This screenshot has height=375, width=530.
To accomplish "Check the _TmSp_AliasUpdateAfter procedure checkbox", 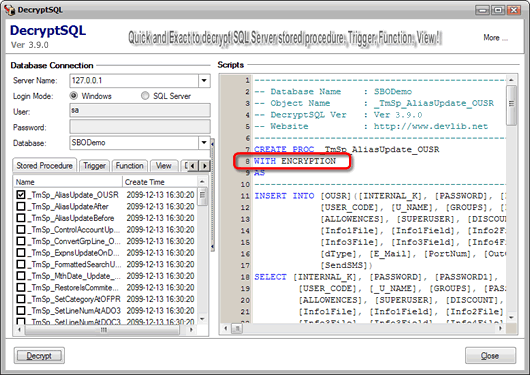I will point(21,206).
